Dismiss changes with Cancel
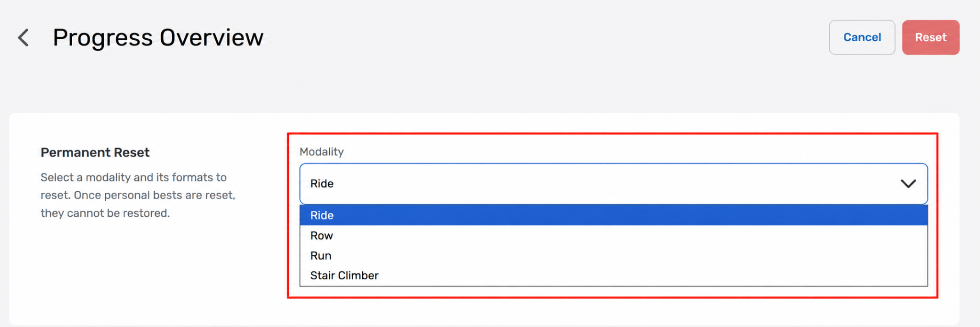980x327 pixels. coord(862,37)
